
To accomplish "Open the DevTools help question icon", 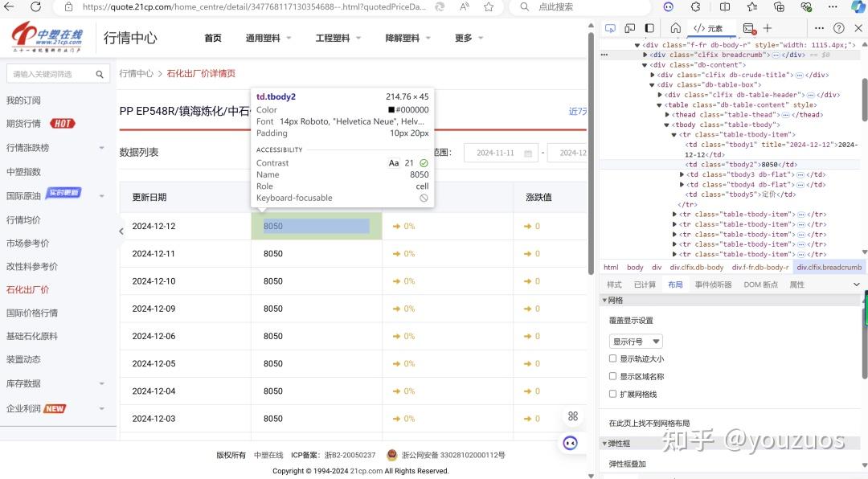I will coord(839,28).
